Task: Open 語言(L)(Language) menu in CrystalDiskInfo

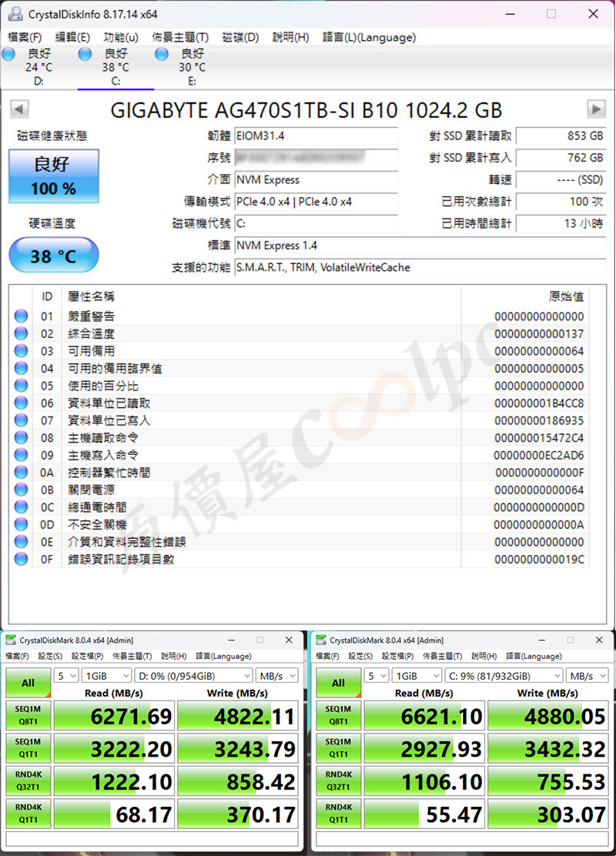Action: point(369,37)
